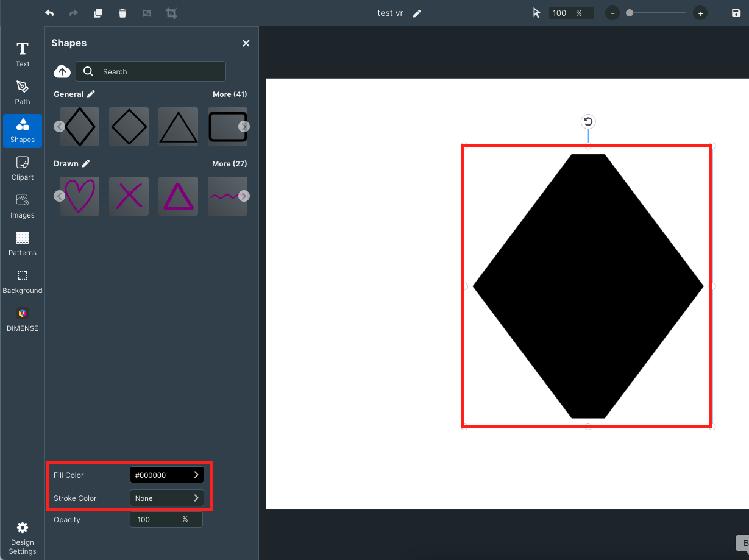This screenshot has width=749, height=560.
Task: Open the Stroke Color None picker
Action: (x=167, y=498)
